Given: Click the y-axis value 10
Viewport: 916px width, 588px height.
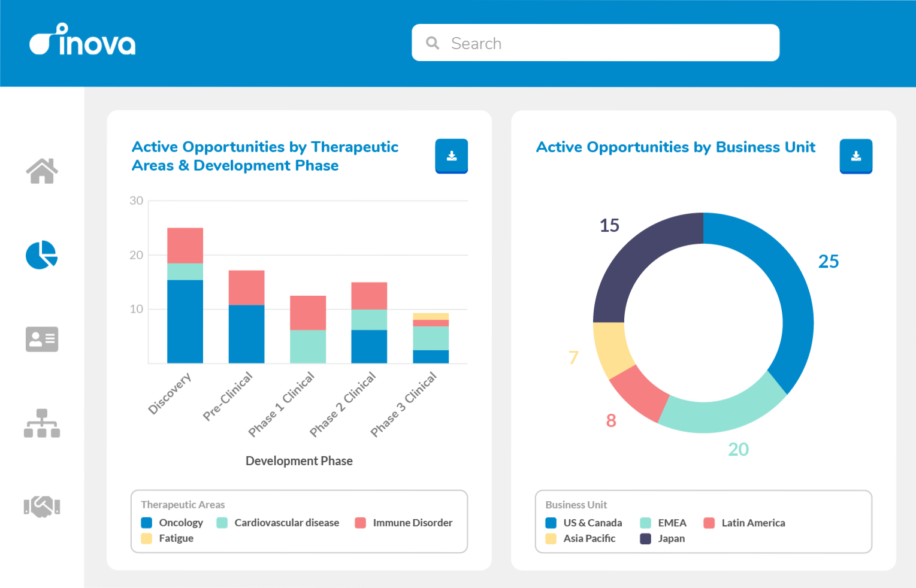Looking at the screenshot, I should point(137,309).
